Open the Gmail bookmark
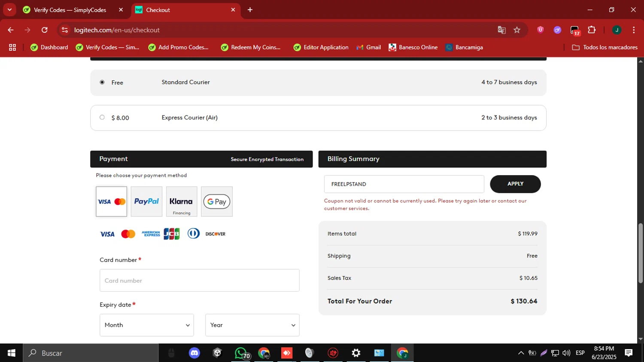 coord(369,47)
